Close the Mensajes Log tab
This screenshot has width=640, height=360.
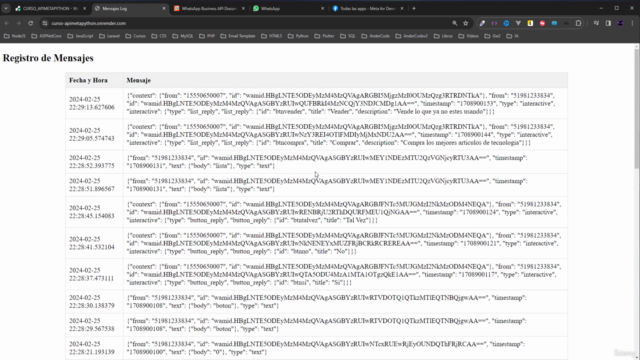(x=164, y=8)
